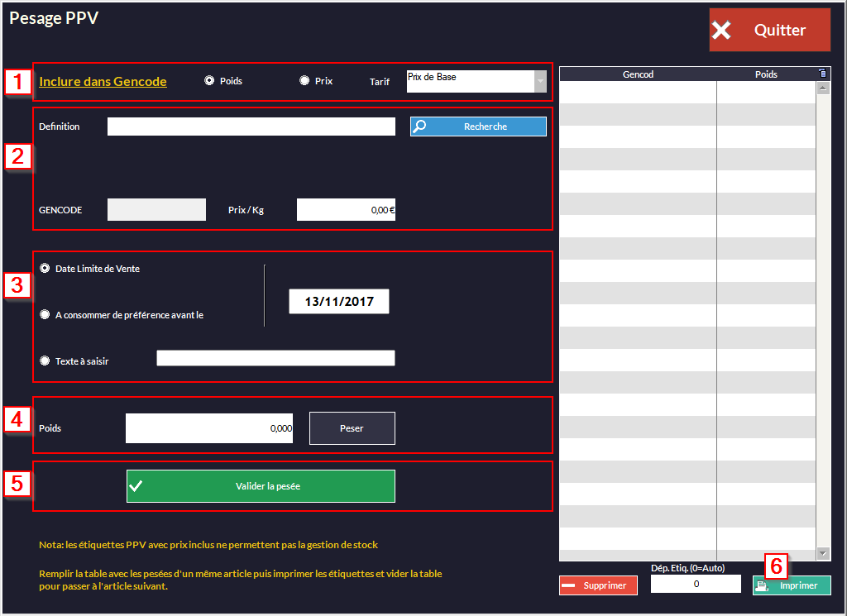This screenshot has height=616, width=847.
Task: Open the Tarif dropdown arrow
Action: [x=540, y=81]
